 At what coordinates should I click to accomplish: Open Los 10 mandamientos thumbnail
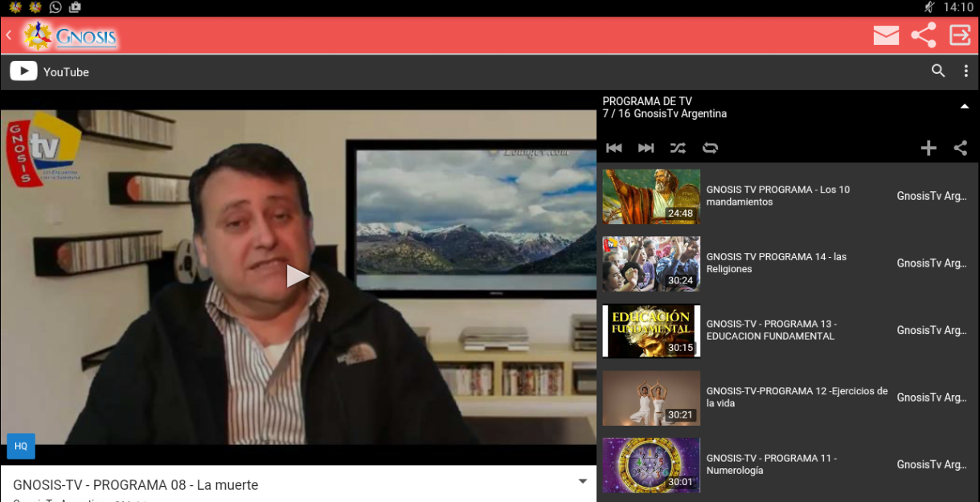pos(651,196)
